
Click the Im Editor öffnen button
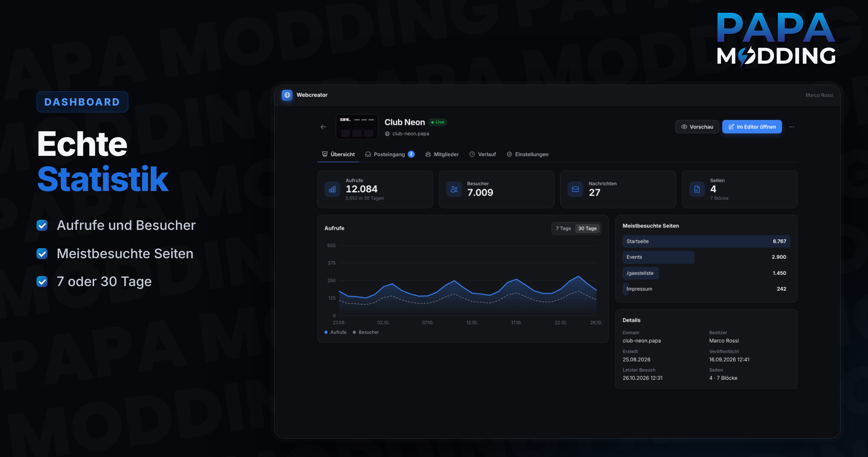752,127
